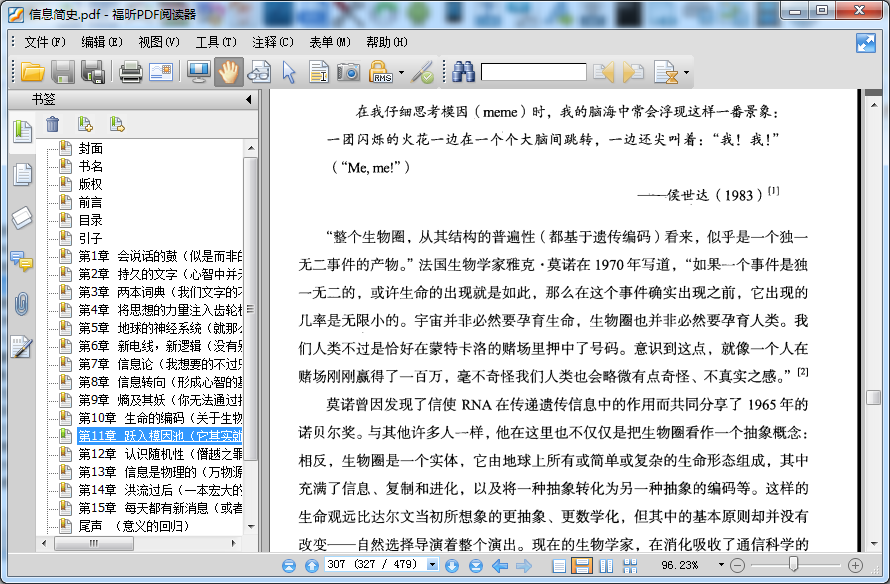Select the 前言 bookmark
890x584 pixels.
(91, 202)
